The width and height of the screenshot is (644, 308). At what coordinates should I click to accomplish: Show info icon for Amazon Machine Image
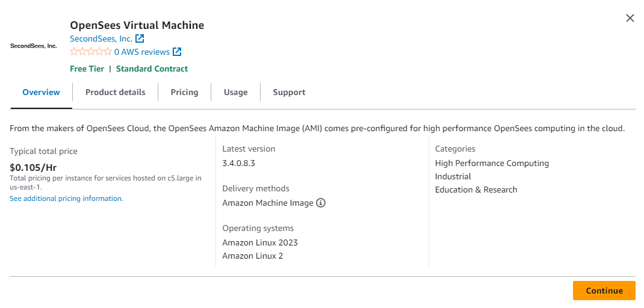(321, 203)
